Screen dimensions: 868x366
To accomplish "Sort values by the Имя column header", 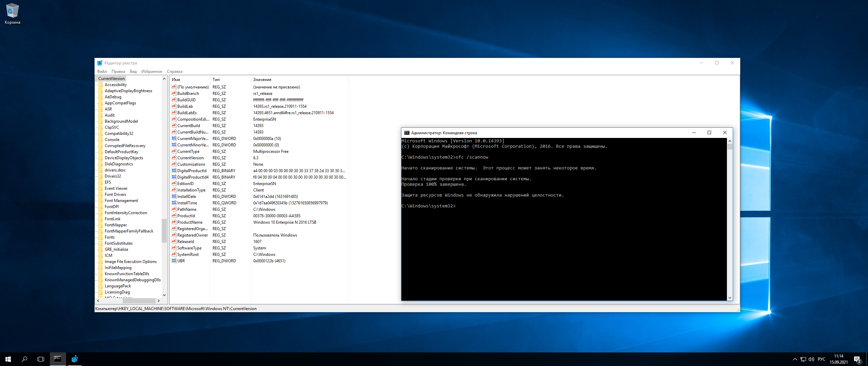I will coord(190,80).
